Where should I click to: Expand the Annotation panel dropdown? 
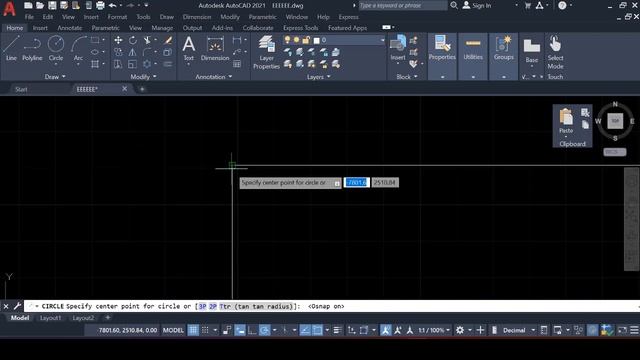213,77
